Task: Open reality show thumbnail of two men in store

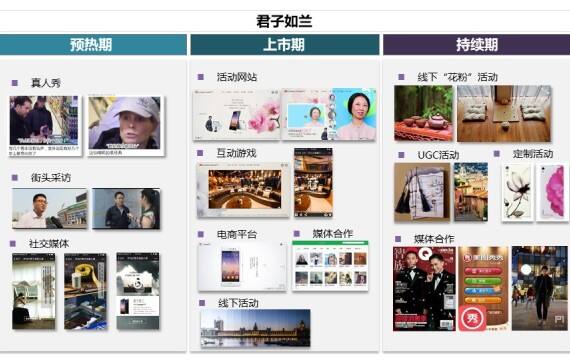Action: [45, 126]
